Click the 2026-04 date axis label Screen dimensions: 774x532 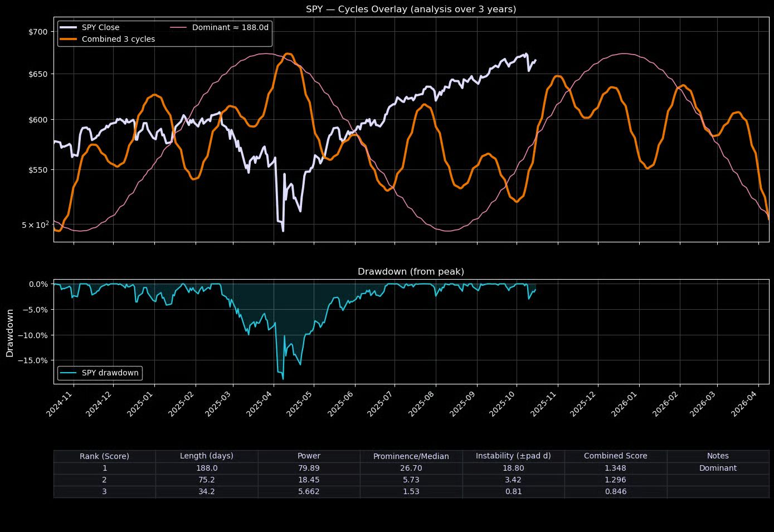(744, 403)
